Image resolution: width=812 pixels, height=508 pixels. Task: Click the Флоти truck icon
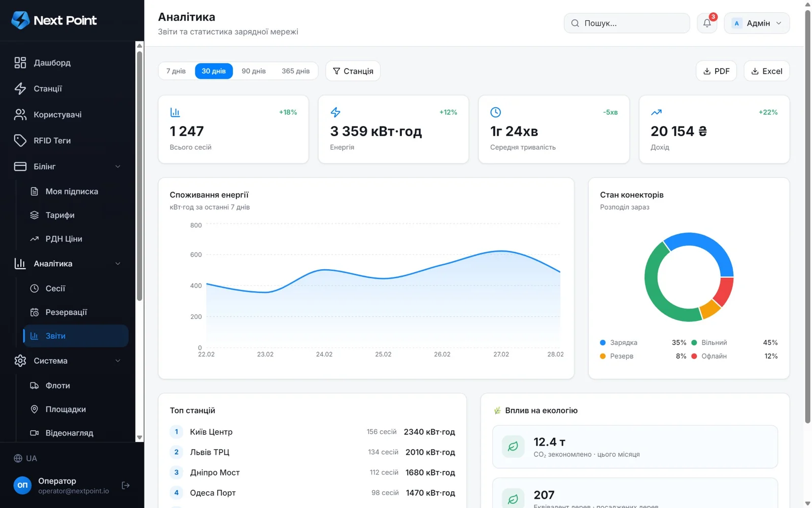35,386
